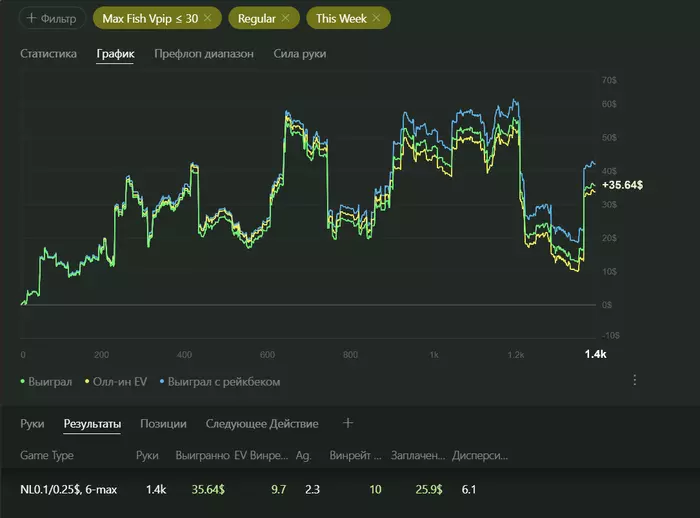Switch to the Руки bottom tab

(32, 423)
